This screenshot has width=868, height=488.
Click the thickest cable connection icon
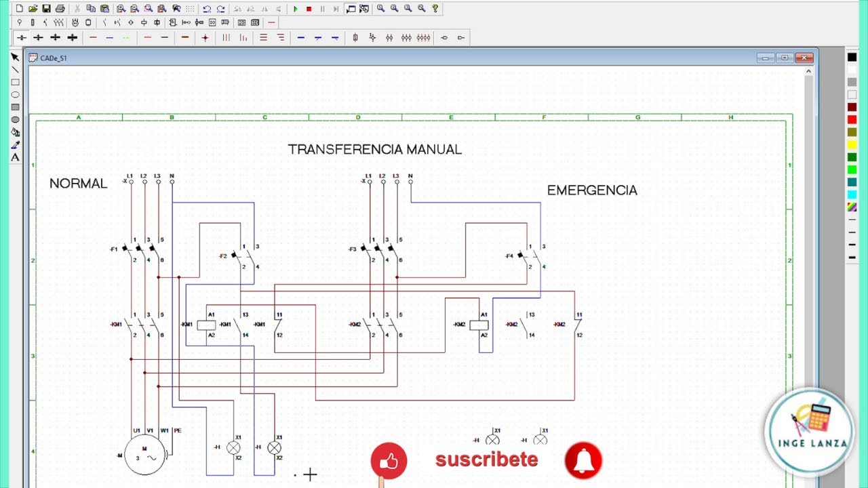pyautogui.click(x=72, y=38)
